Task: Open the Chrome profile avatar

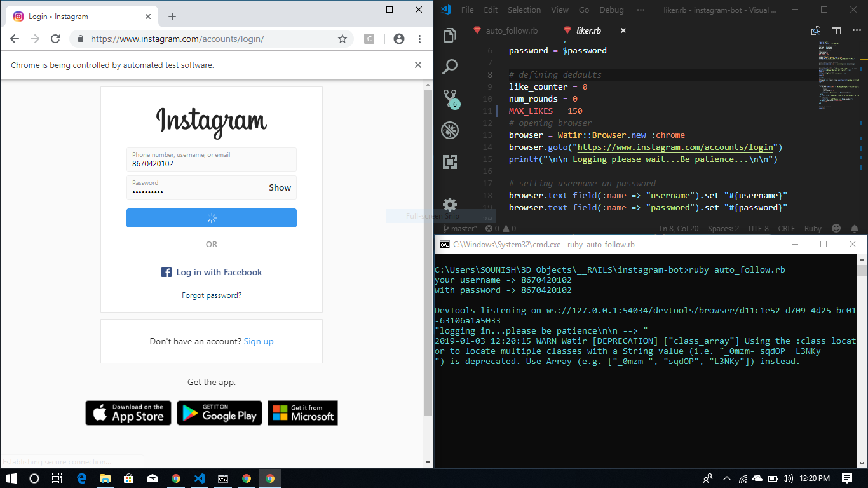Action: point(399,39)
